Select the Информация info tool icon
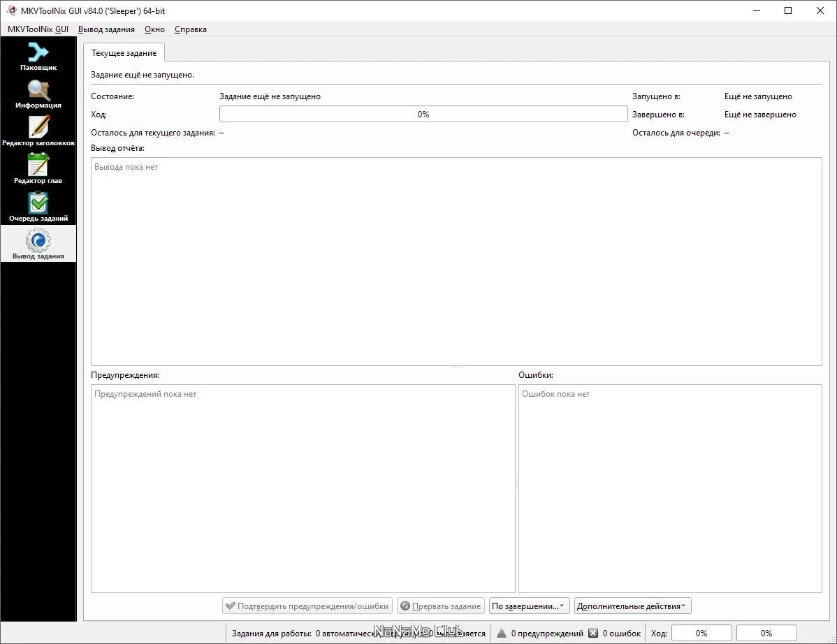This screenshot has height=644, width=837. pyautogui.click(x=38, y=94)
